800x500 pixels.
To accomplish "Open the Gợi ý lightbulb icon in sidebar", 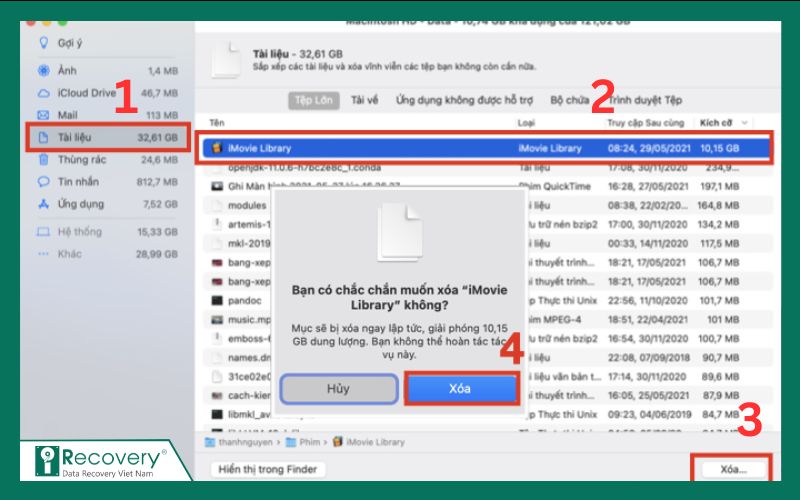I will pyautogui.click(x=44, y=43).
